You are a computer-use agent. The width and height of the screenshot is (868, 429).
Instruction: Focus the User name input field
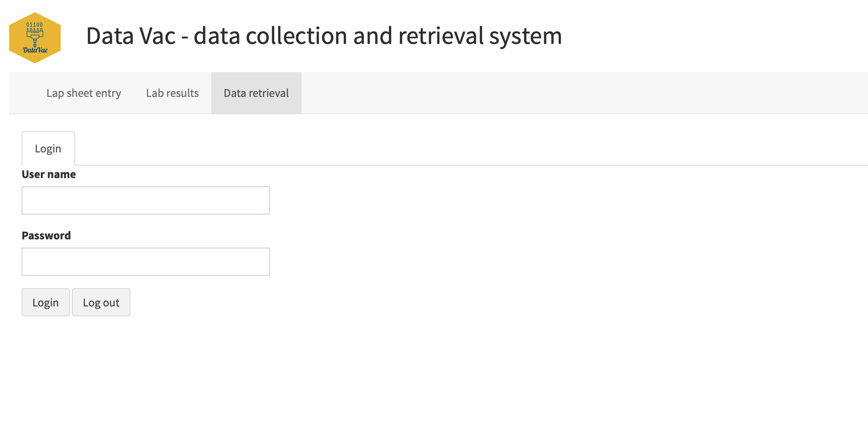[146, 200]
